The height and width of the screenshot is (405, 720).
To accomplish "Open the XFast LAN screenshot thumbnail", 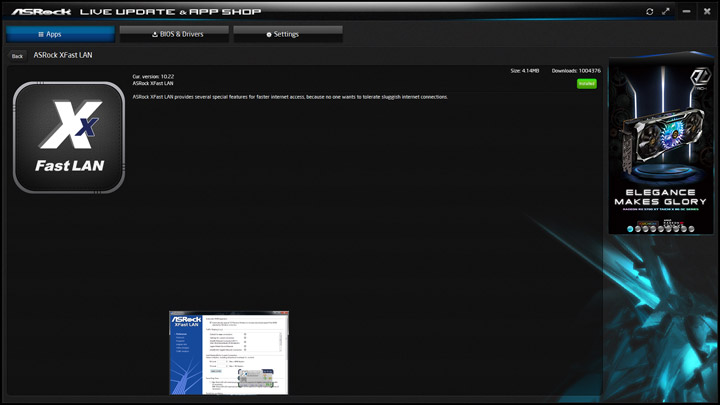I will click(229, 353).
